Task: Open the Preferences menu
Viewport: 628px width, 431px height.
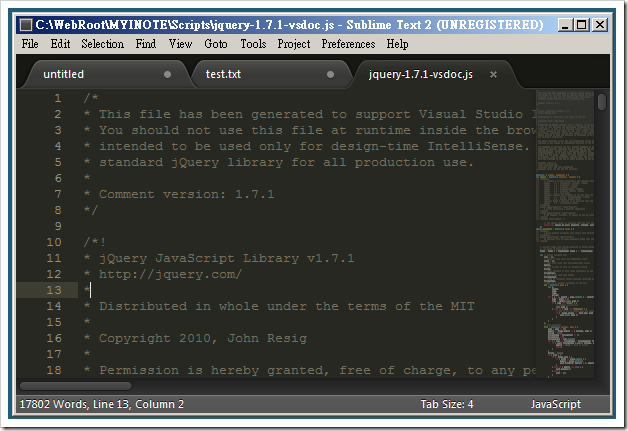Action: tap(348, 44)
